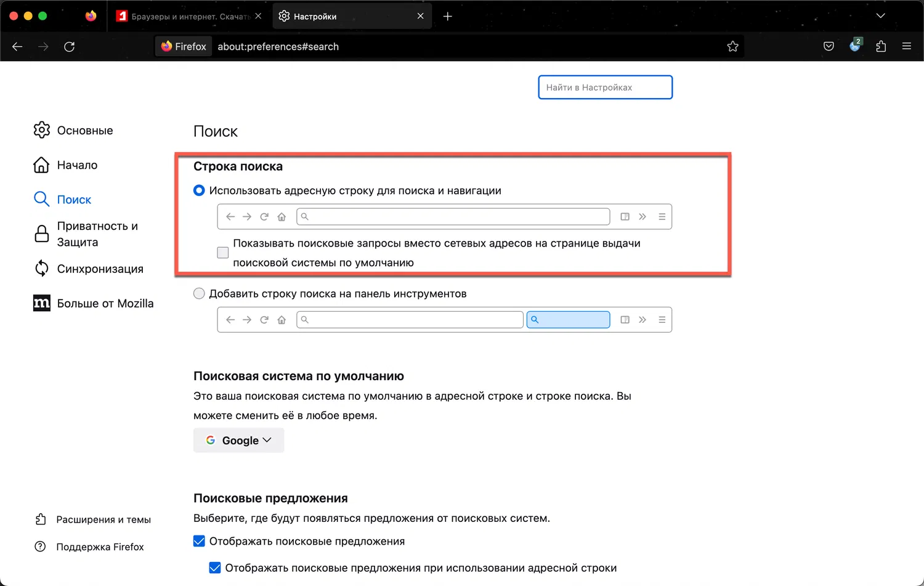
Task: Open the Pocket save icon
Action: coord(829,47)
